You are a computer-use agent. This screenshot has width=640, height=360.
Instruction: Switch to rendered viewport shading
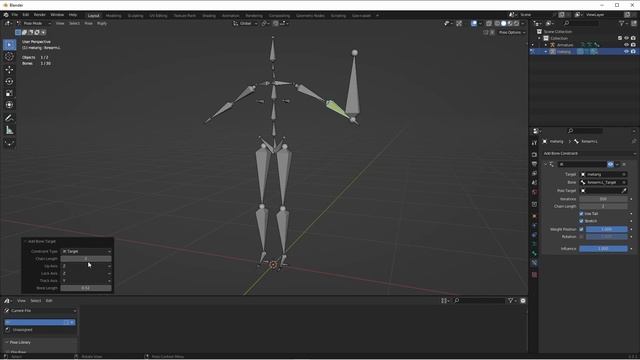[516, 24]
